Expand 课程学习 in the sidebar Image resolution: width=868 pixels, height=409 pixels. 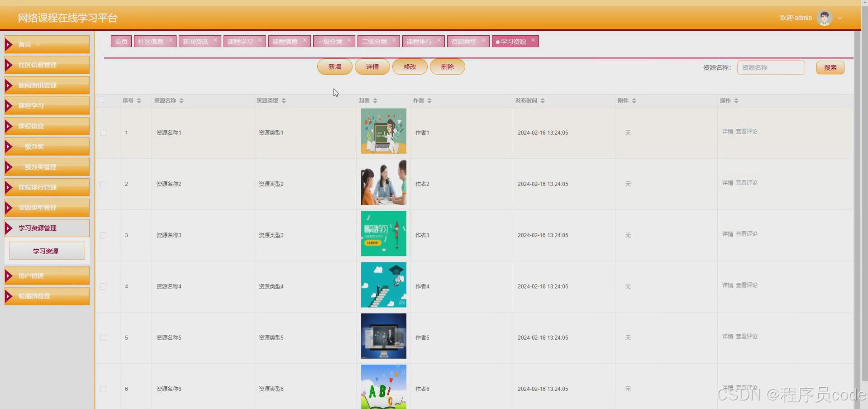point(47,105)
